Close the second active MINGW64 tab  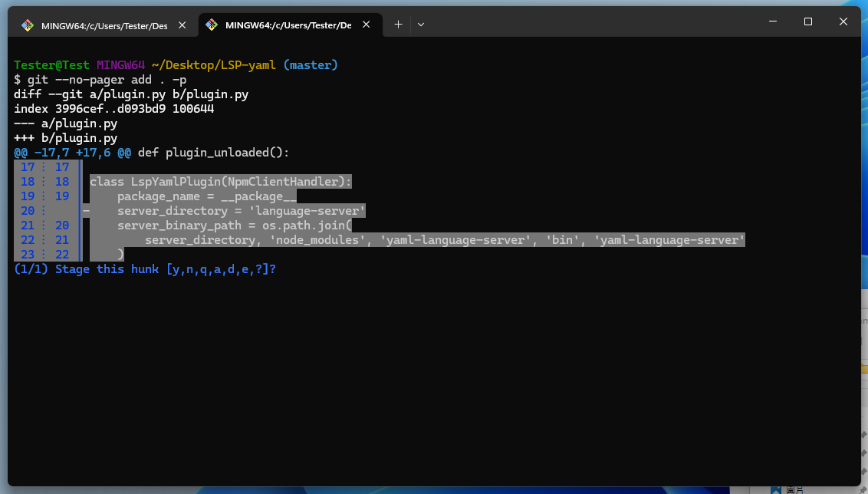click(x=366, y=25)
